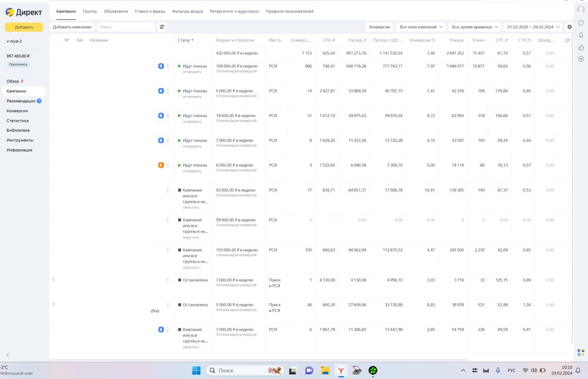Open the user profile avatar
The height and width of the screenshot is (379, 588).
click(x=581, y=10)
